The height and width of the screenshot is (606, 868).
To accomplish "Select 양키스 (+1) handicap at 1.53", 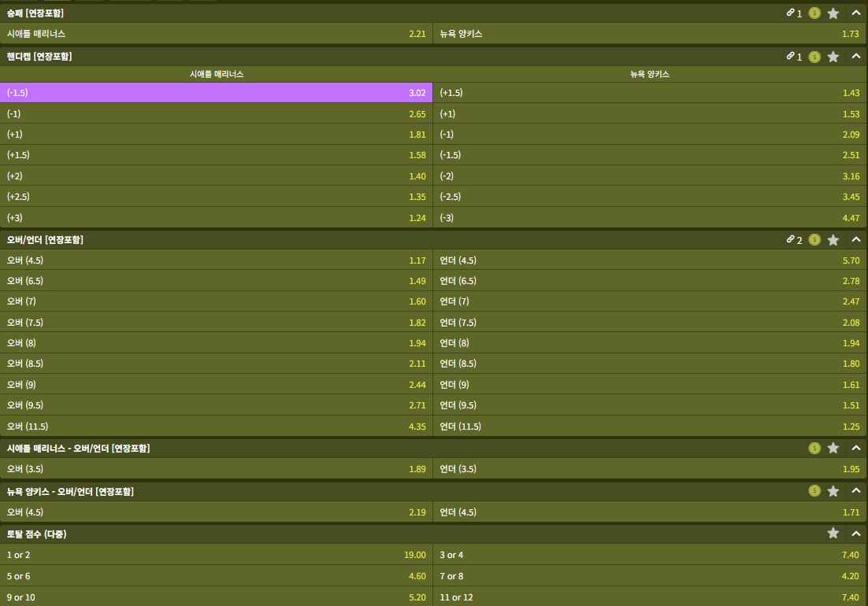I will pos(650,113).
